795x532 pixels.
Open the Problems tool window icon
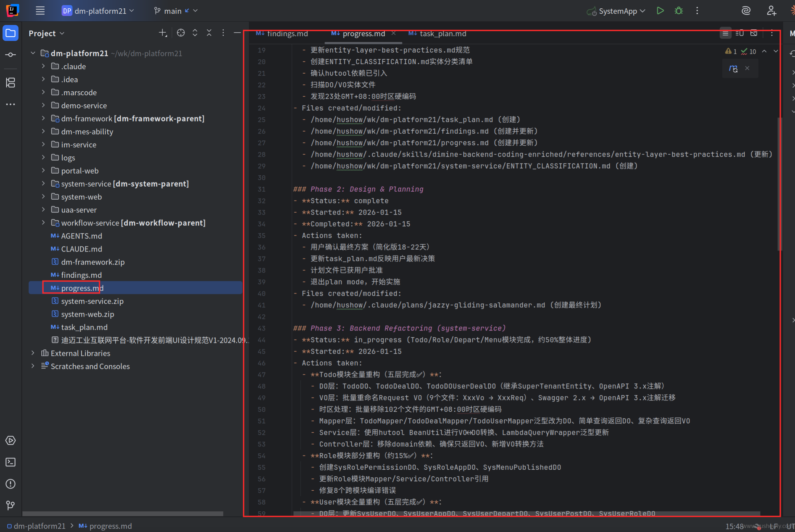[11, 484]
